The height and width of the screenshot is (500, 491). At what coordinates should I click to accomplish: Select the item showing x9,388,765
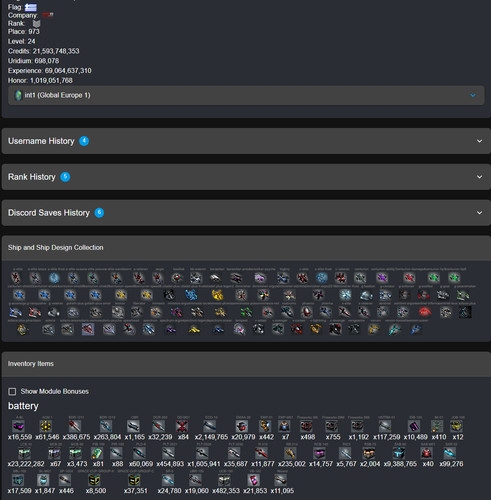tap(399, 453)
